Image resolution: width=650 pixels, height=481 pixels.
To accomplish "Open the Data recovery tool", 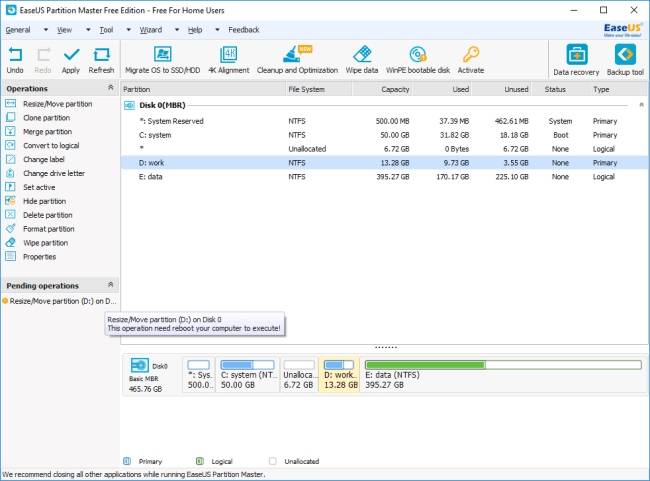I will click(x=576, y=60).
